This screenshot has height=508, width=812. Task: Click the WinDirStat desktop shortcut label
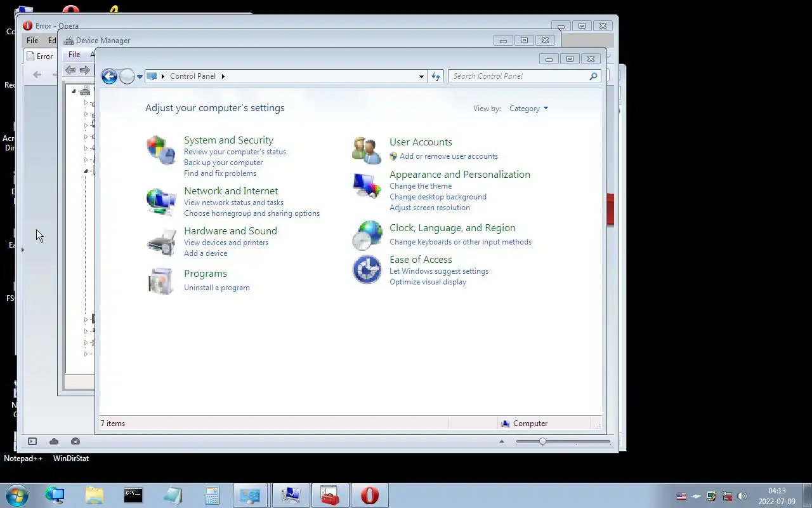(x=71, y=458)
